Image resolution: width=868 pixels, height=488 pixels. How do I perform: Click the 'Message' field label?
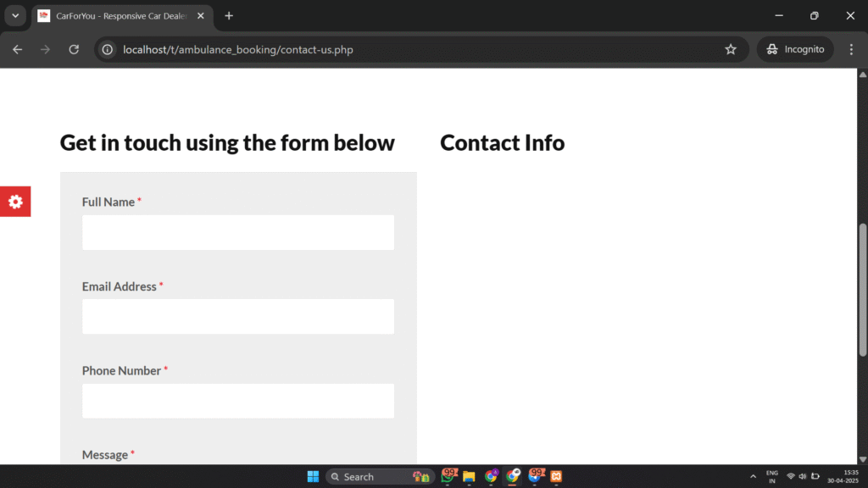coord(105,455)
